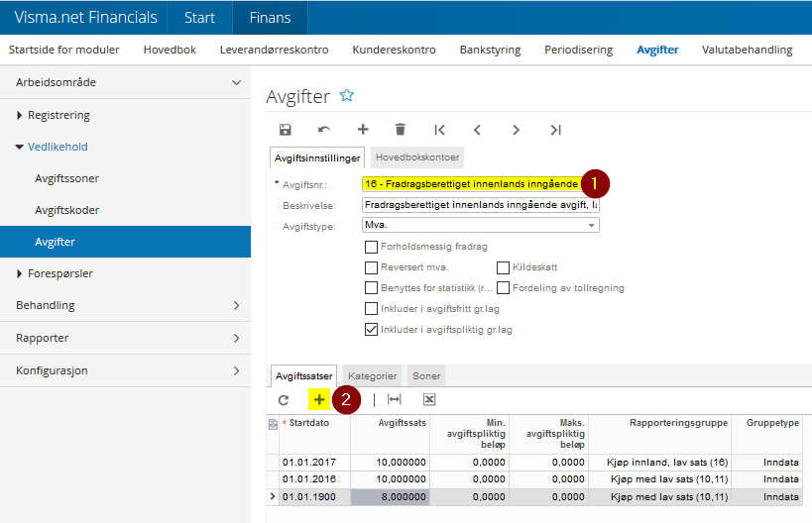The width and height of the screenshot is (812, 523).
Task: Click the save disk icon
Action: pyautogui.click(x=286, y=130)
